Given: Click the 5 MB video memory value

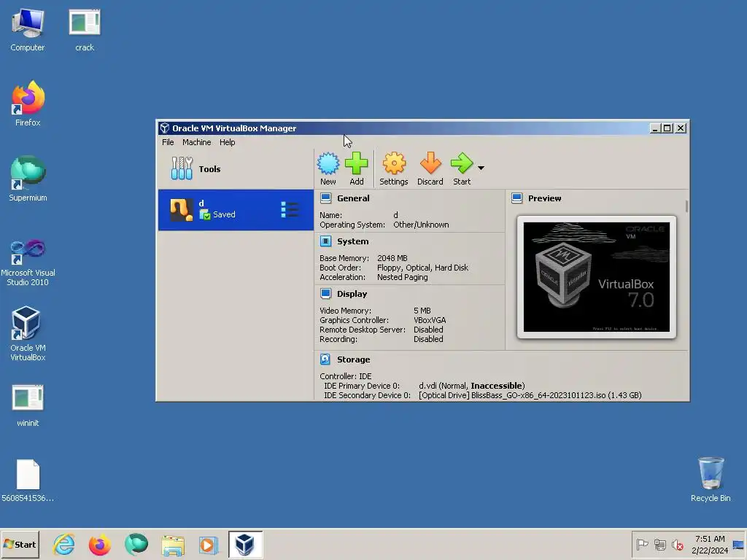Looking at the screenshot, I should pyautogui.click(x=422, y=311).
